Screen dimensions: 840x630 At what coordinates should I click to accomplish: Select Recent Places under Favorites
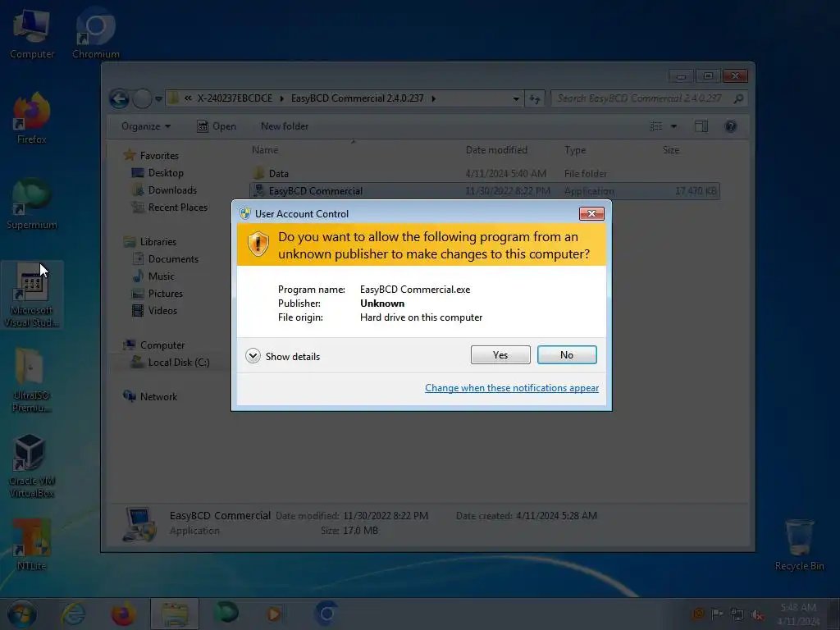point(177,207)
